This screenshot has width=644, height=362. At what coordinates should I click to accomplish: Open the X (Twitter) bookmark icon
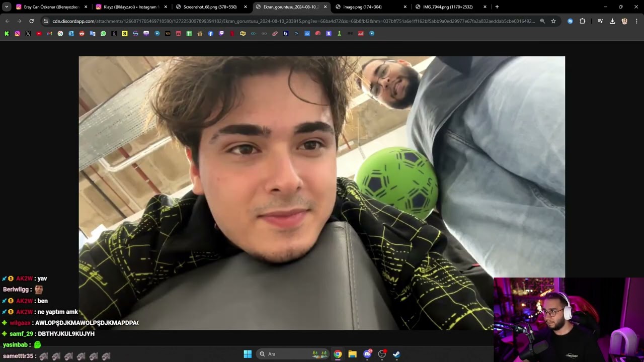[28, 34]
